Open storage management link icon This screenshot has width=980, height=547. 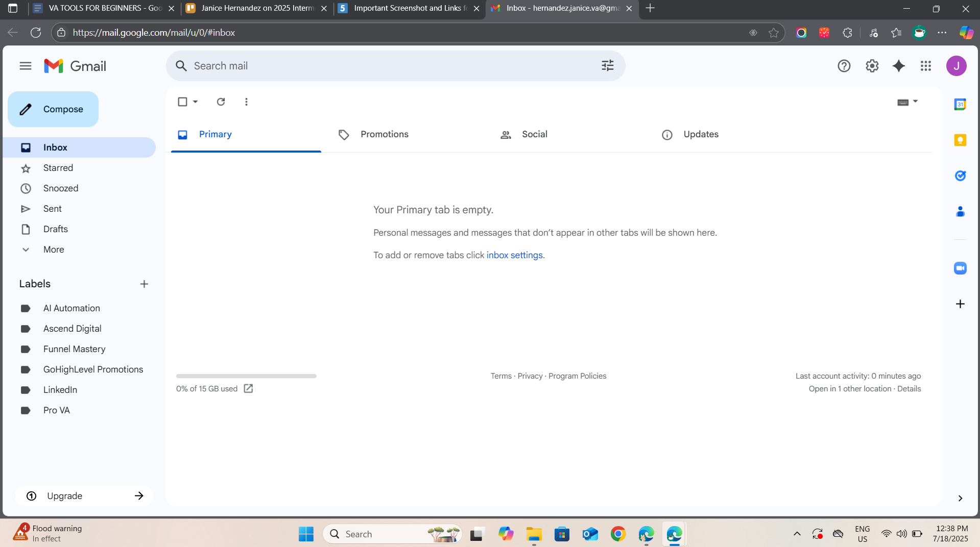pyautogui.click(x=248, y=389)
